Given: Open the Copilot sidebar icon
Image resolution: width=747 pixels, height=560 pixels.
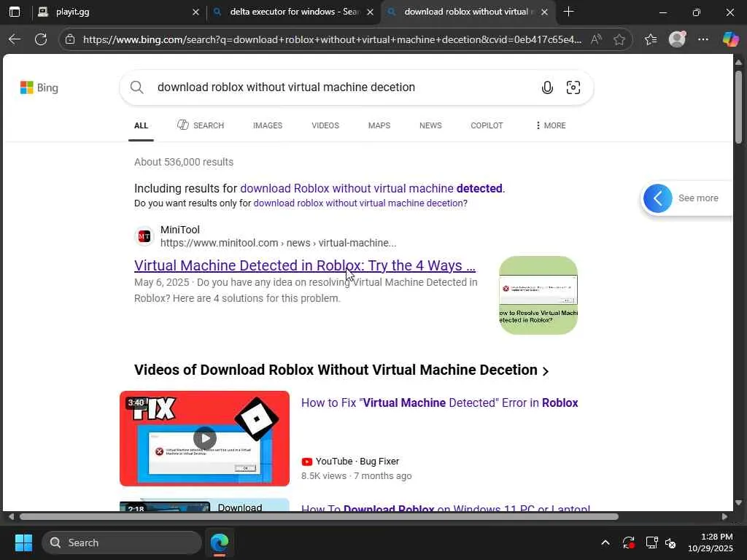Looking at the screenshot, I should 730,39.
